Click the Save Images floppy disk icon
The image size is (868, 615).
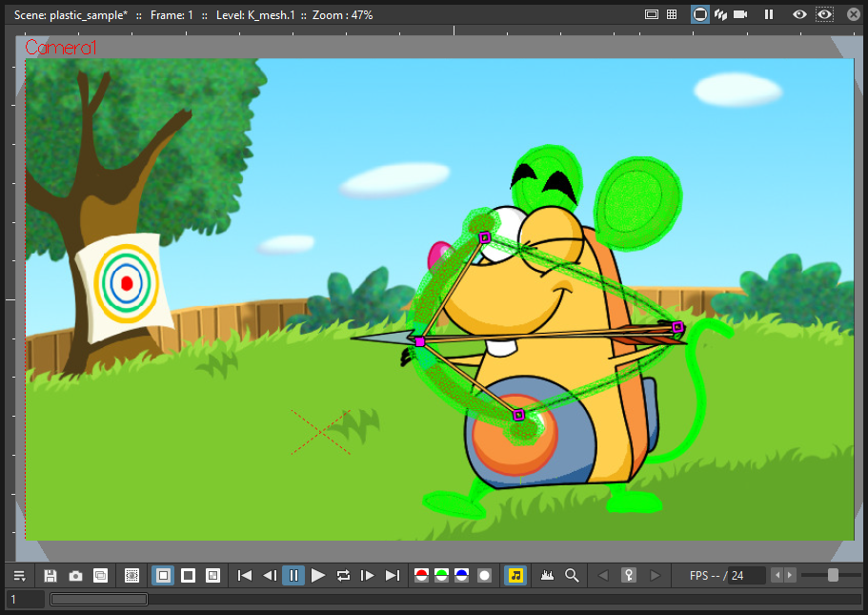click(x=50, y=576)
